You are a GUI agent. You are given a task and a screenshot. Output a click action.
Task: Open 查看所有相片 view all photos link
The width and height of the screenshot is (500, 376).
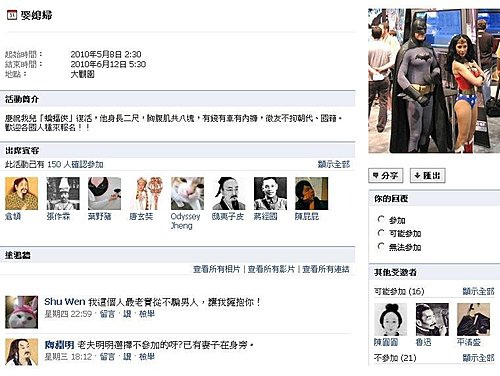pos(217,269)
